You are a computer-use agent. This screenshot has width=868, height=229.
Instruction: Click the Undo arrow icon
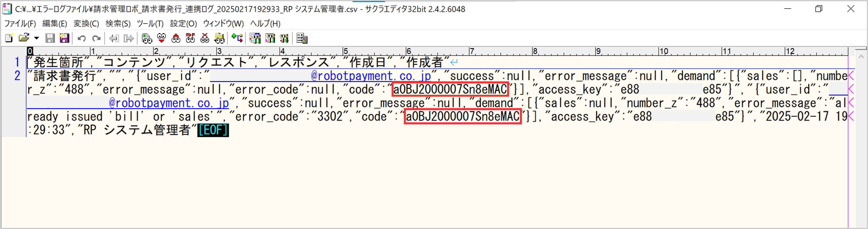[82, 38]
